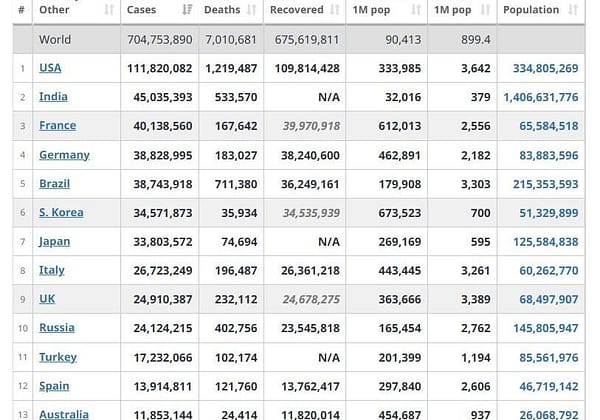Open the Brazil country link
Screen dimensions: 600x420
[x=55, y=184]
